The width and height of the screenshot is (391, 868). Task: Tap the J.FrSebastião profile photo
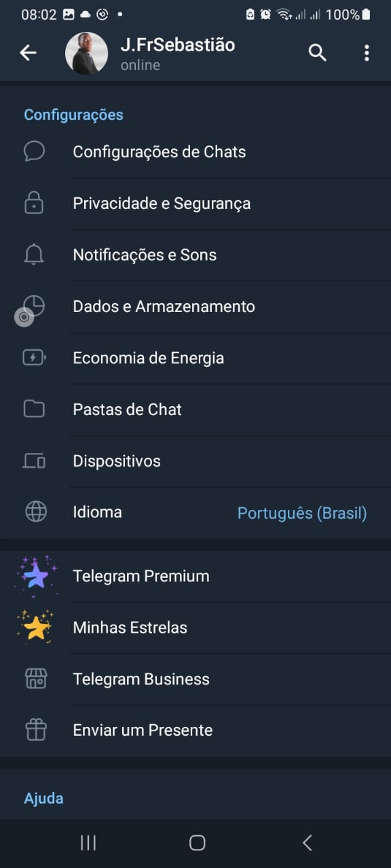click(86, 53)
